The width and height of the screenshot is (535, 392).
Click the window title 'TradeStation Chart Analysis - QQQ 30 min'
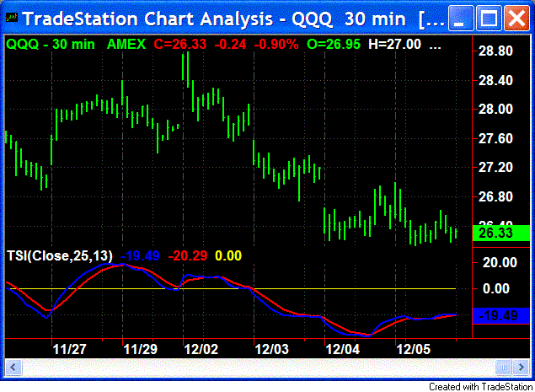[214, 19]
